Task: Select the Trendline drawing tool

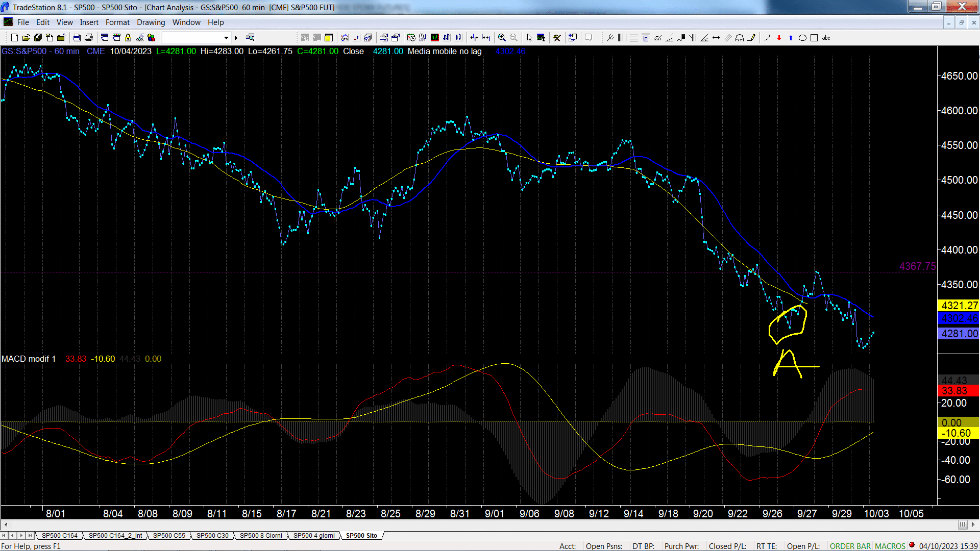Action: click(x=610, y=38)
